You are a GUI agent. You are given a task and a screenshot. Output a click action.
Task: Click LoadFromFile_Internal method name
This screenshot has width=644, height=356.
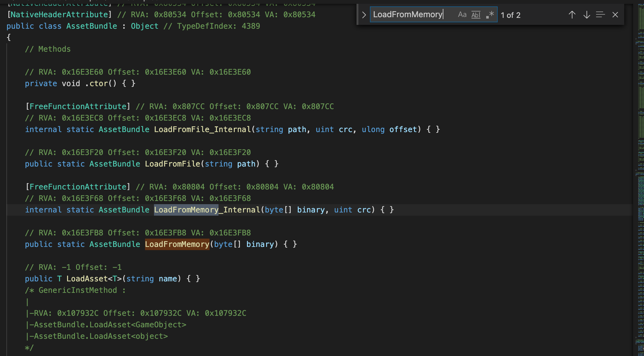pyautogui.click(x=203, y=130)
